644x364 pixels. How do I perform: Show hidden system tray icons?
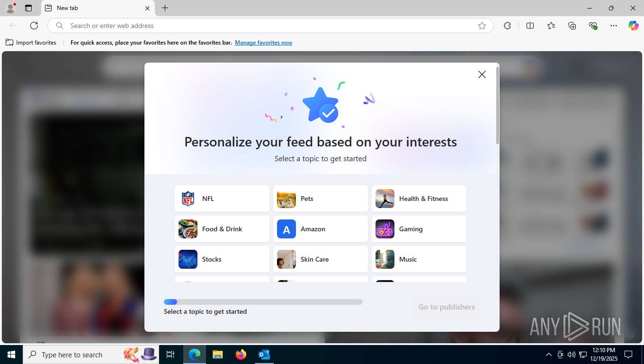tap(548, 355)
